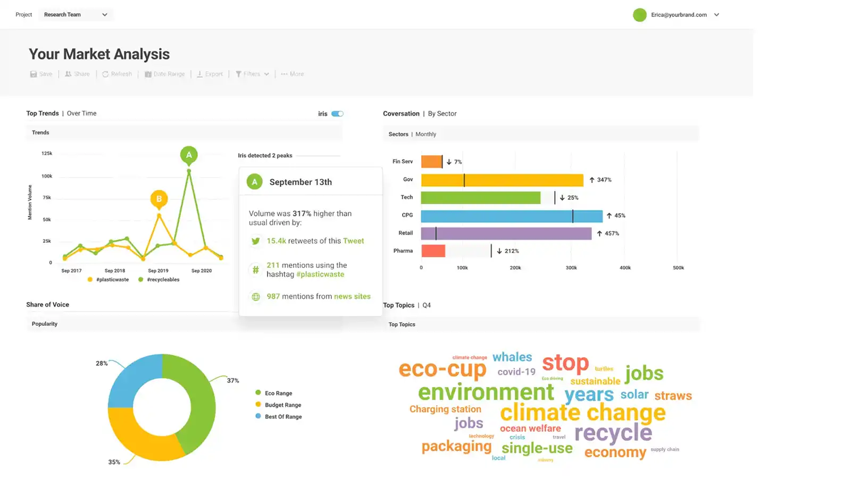Click the Share icon
The width and height of the screenshot is (851, 504).
(68, 74)
